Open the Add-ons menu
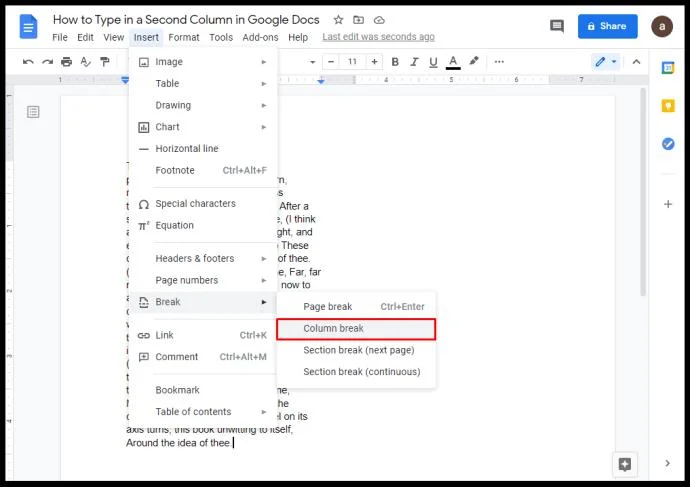Screen dimensions: 690x487 tap(260, 37)
